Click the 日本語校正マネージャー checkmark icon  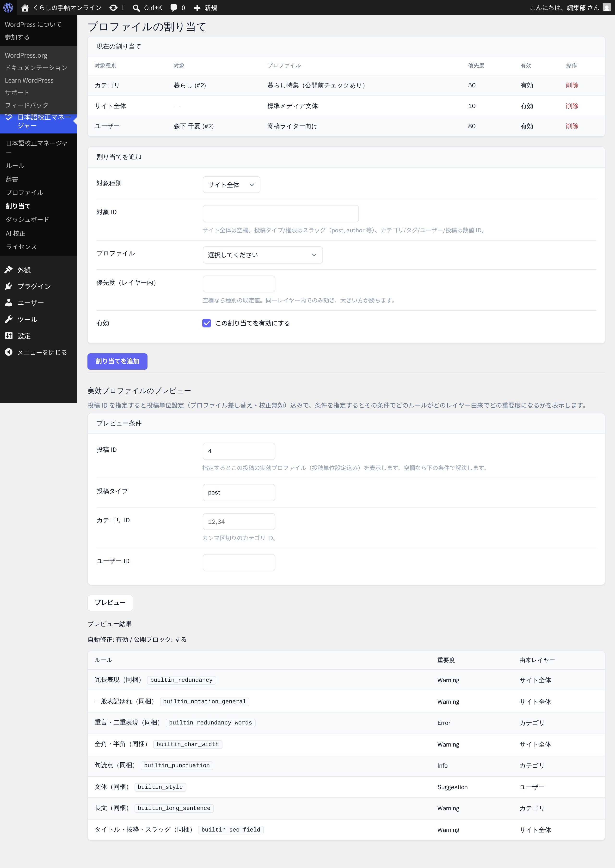9,118
